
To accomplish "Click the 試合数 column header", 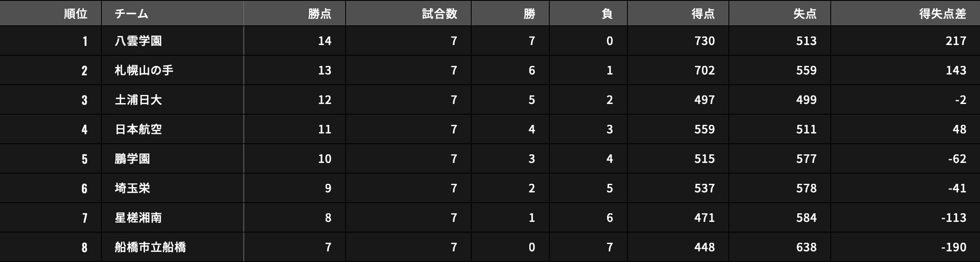I will click(439, 14).
